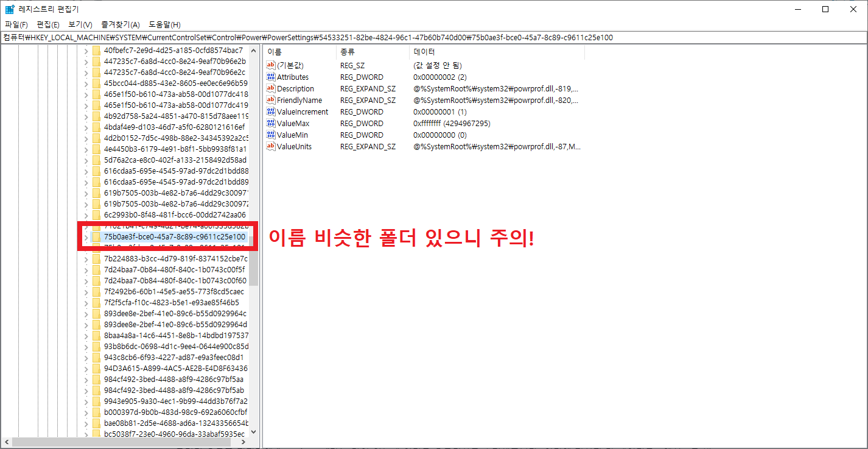The width and height of the screenshot is (868, 449).
Task: Click the data value 0x00000002 (2)
Action: coord(440,77)
